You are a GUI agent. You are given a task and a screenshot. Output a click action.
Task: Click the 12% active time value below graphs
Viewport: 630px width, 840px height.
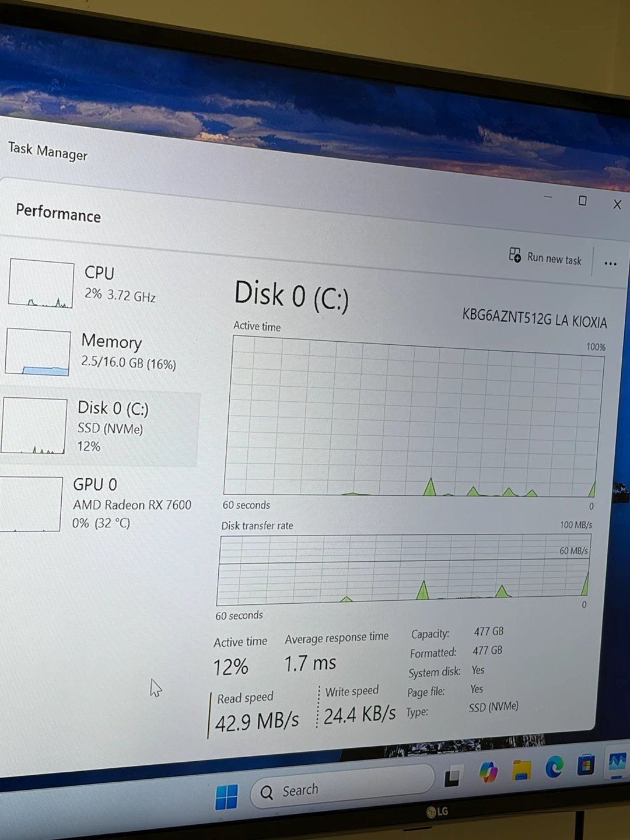tap(230, 667)
